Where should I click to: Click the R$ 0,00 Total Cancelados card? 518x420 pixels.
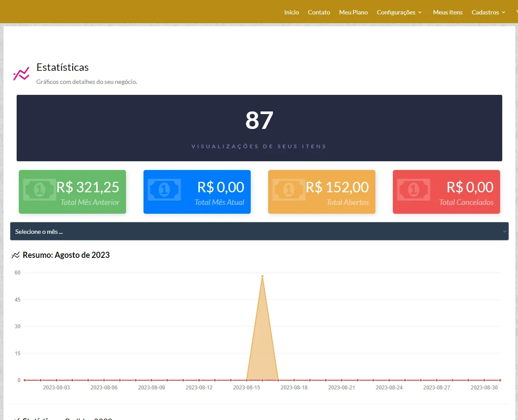tap(446, 192)
